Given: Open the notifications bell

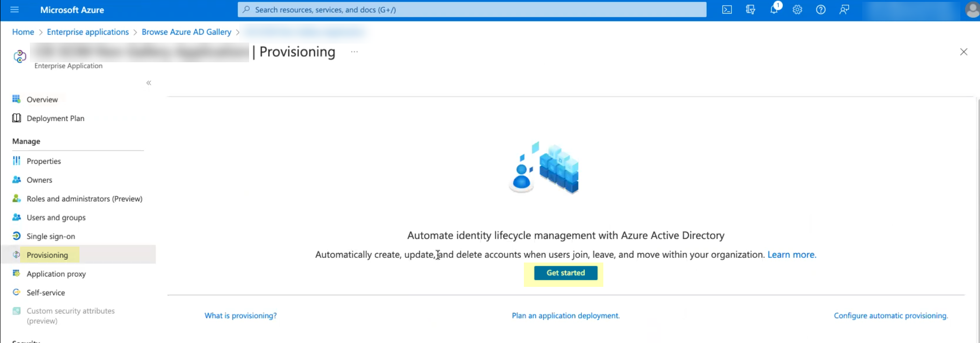Looking at the screenshot, I should (774, 10).
